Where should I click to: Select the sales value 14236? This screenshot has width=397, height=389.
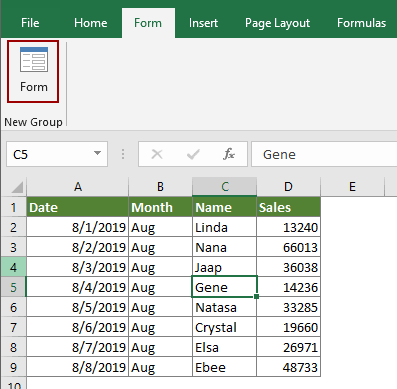[x=289, y=287]
